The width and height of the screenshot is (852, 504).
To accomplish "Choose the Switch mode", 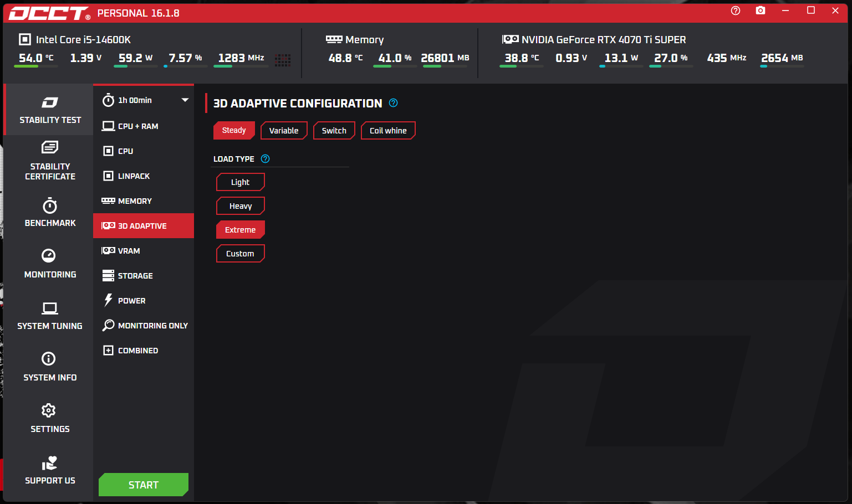I will 334,131.
